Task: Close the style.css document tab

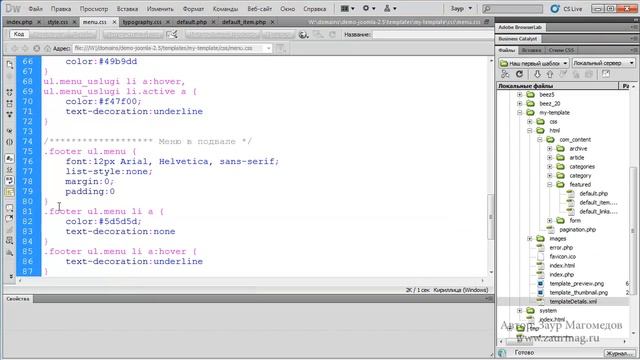Action: (74, 22)
